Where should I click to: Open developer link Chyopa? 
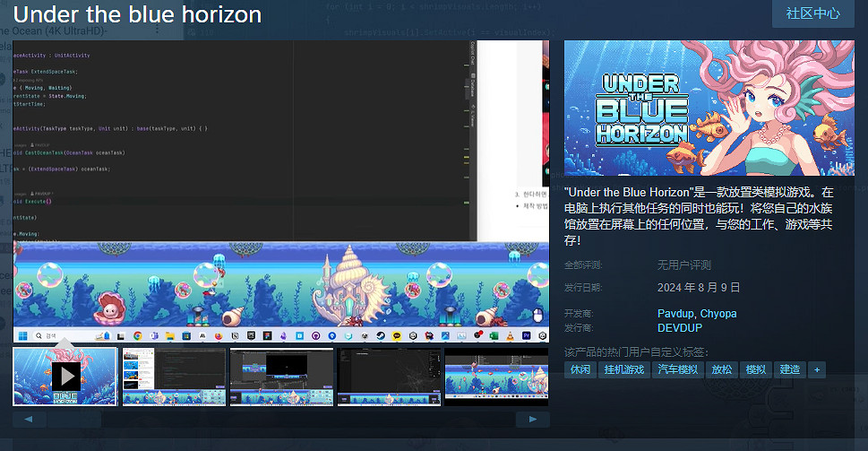coord(718,314)
